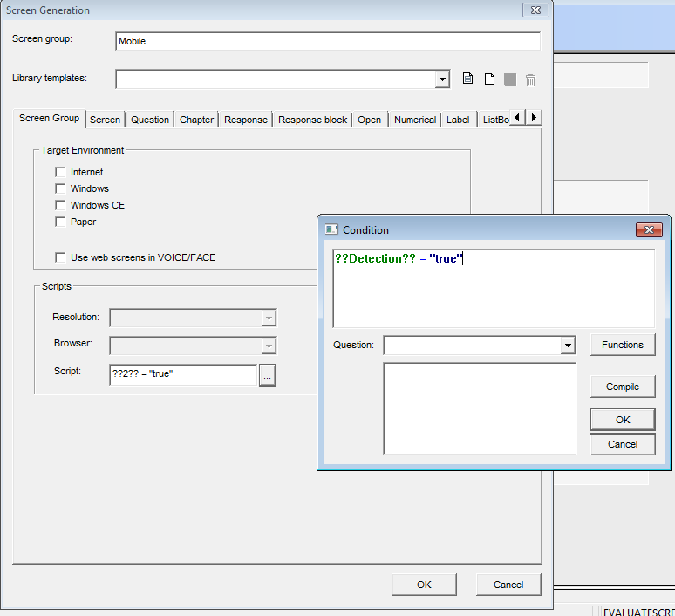The height and width of the screenshot is (616, 675).
Task: Focus the Script text field
Action: [183, 374]
